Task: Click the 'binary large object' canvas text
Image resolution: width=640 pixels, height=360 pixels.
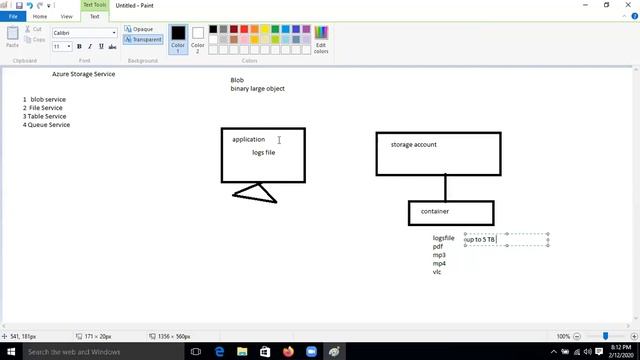Action: 258,89
